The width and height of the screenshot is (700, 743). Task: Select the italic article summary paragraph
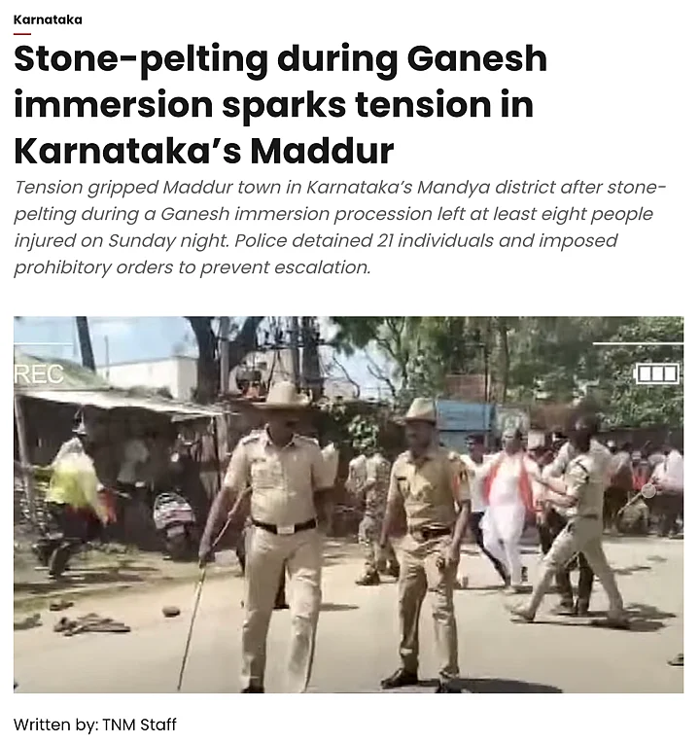(x=340, y=227)
